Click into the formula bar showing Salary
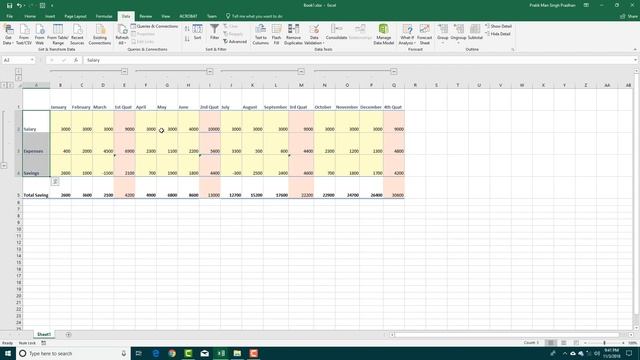This screenshot has height=360, width=640. point(359,60)
